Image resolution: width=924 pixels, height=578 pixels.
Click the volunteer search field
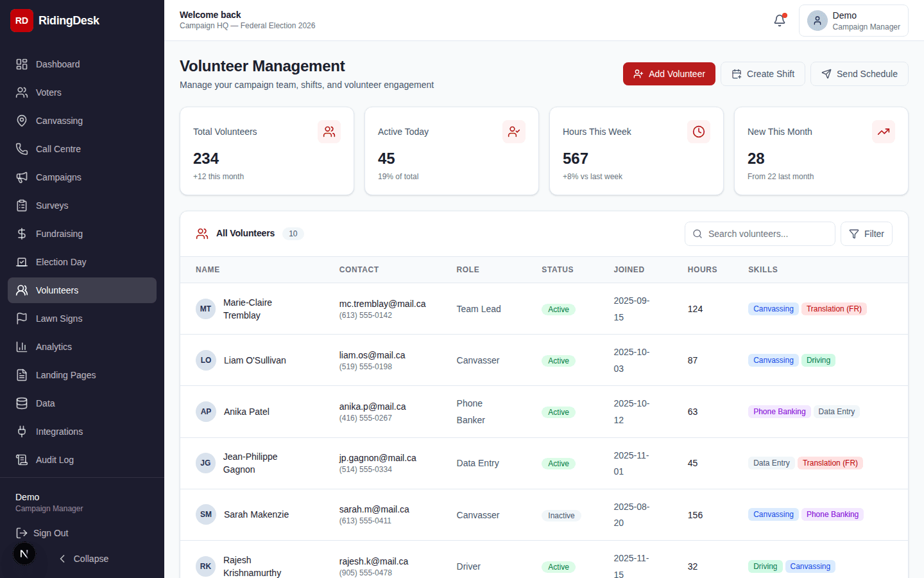[760, 234]
